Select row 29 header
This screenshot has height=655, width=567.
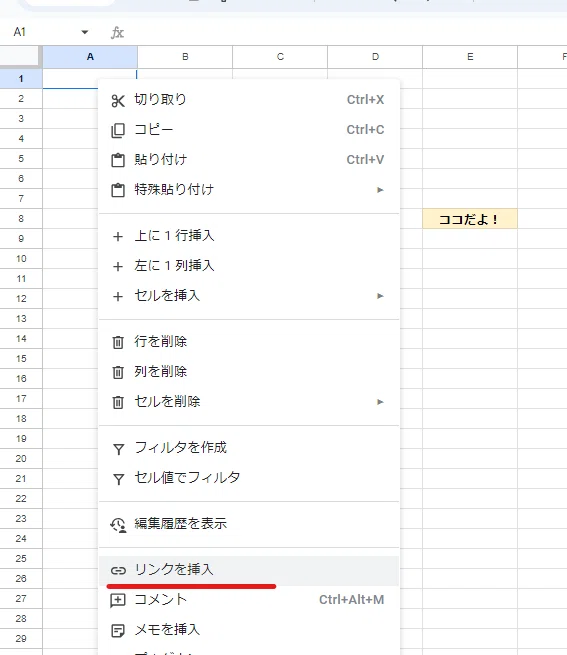click(x=21, y=638)
